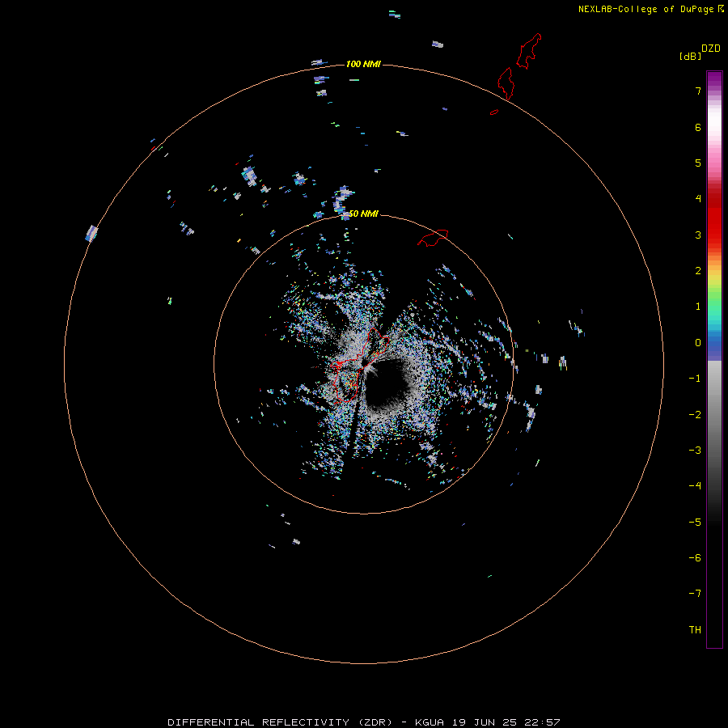The width and height of the screenshot is (728, 728).
Task: Click the Differential Reflectivity (ZDR) title caption
Action: click(x=364, y=722)
